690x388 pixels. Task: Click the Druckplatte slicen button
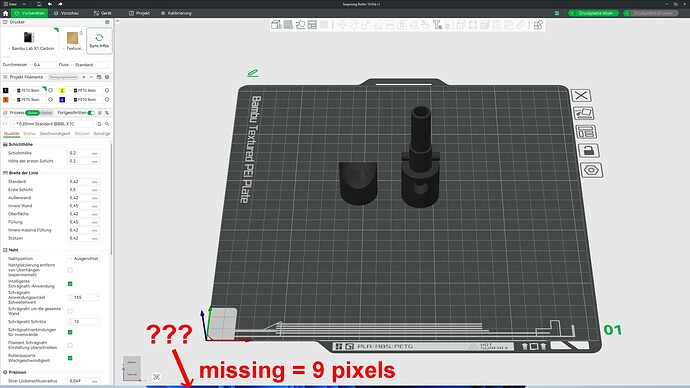coord(593,13)
